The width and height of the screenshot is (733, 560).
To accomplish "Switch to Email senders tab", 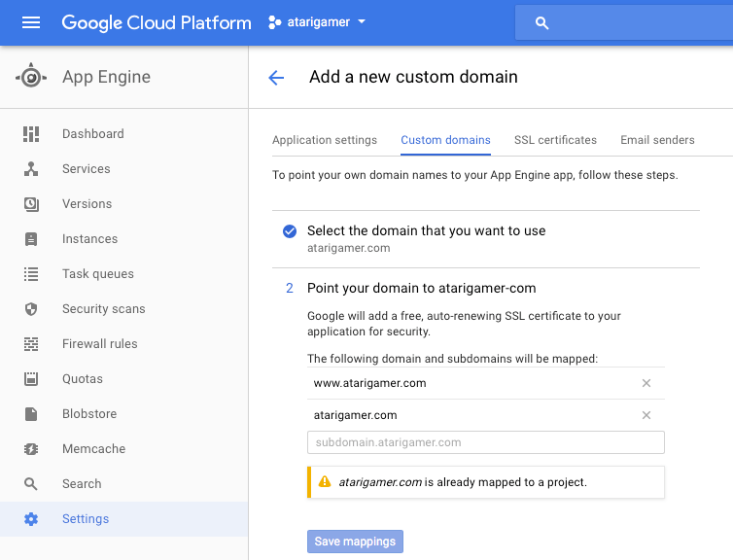I will [657, 140].
